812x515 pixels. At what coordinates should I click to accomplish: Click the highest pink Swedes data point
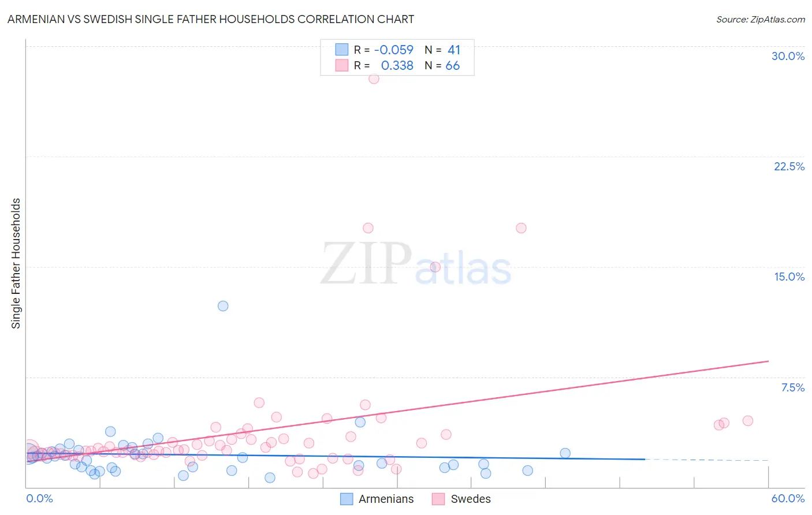coord(374,79)
